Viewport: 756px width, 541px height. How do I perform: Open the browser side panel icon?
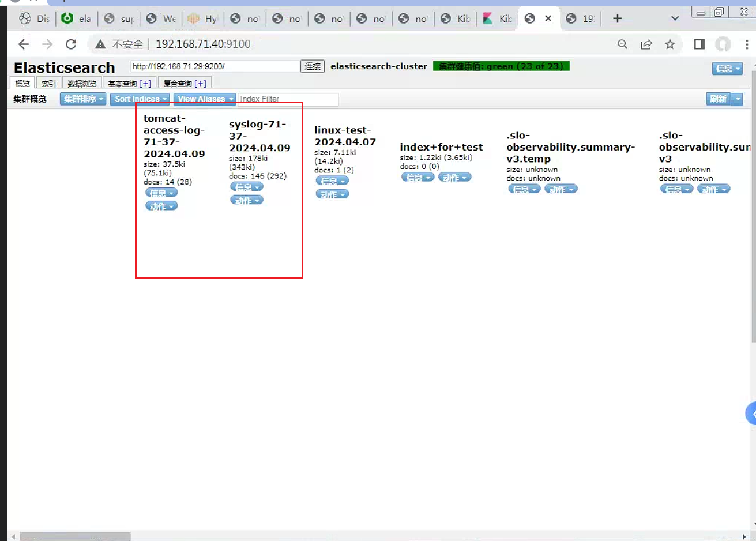tap(699, 44)
